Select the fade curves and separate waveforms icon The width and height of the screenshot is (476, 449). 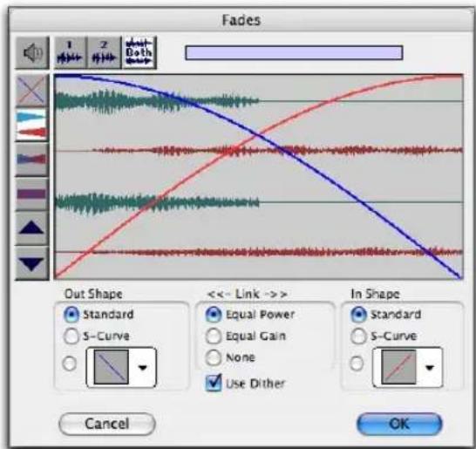[32, 125]
